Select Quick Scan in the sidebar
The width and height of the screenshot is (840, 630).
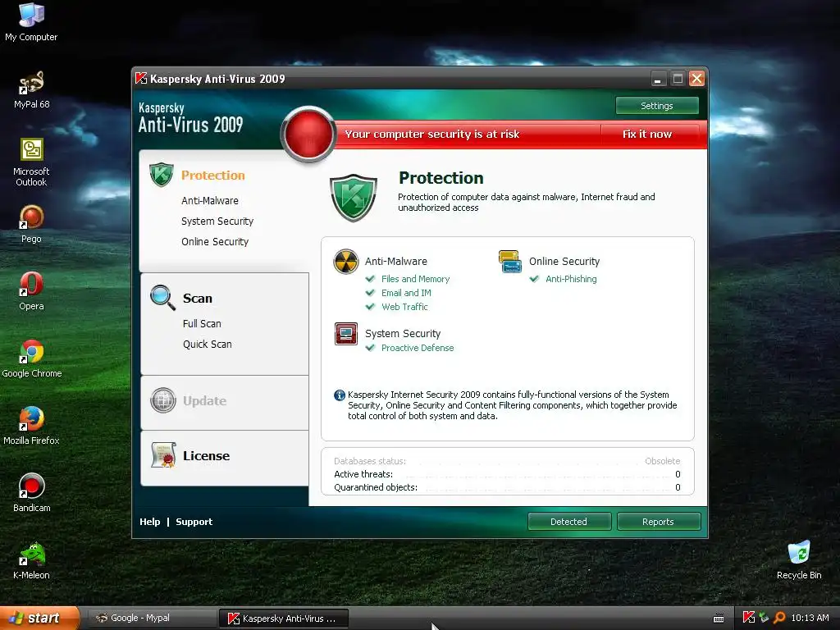pyautogui.click(x=208, y=344)
